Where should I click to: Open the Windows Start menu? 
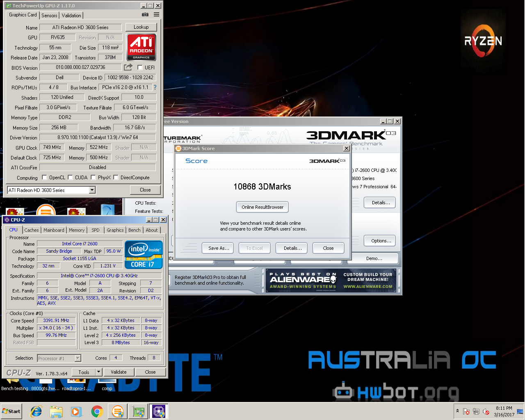[x=11, y=411]
